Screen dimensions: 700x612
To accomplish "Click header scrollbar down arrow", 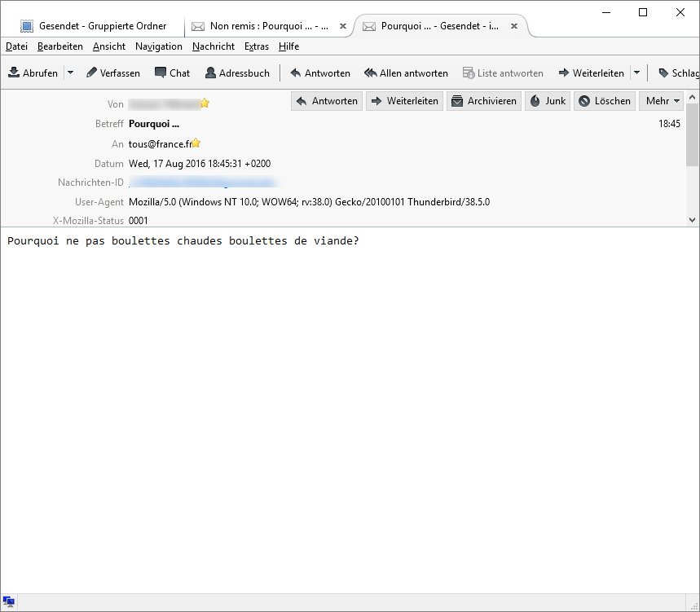I will [x=692, y=220].
